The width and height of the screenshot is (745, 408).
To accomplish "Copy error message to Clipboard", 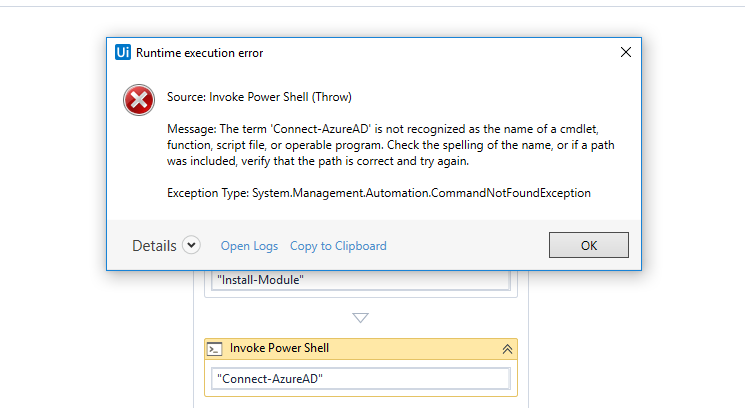I will pyautogui.click(x=338, y=246).
